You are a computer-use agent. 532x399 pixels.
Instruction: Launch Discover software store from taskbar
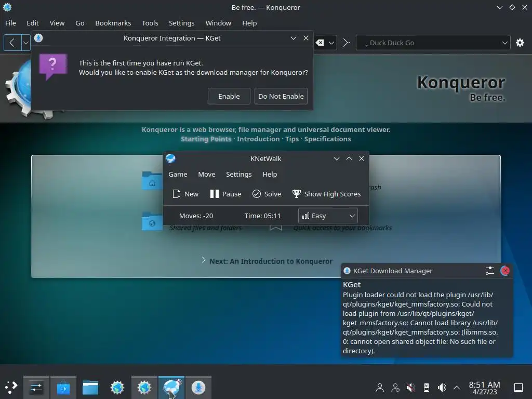pos(63,388)
